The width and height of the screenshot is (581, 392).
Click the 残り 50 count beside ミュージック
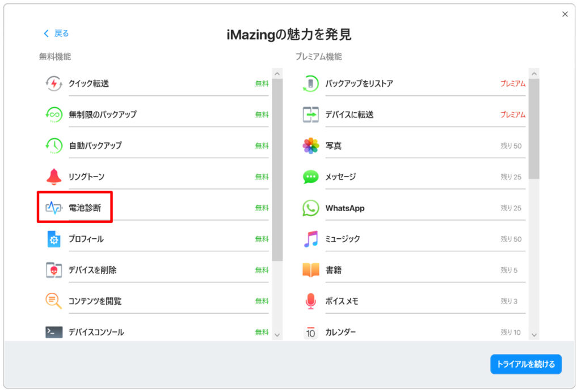pyautogui.click(x=511, y=239)
